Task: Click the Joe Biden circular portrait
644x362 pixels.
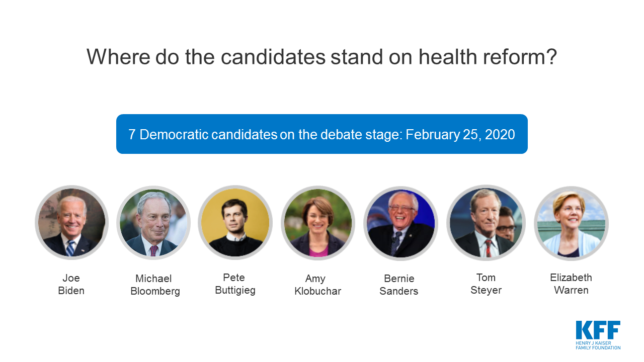Action: pos(72,222)
